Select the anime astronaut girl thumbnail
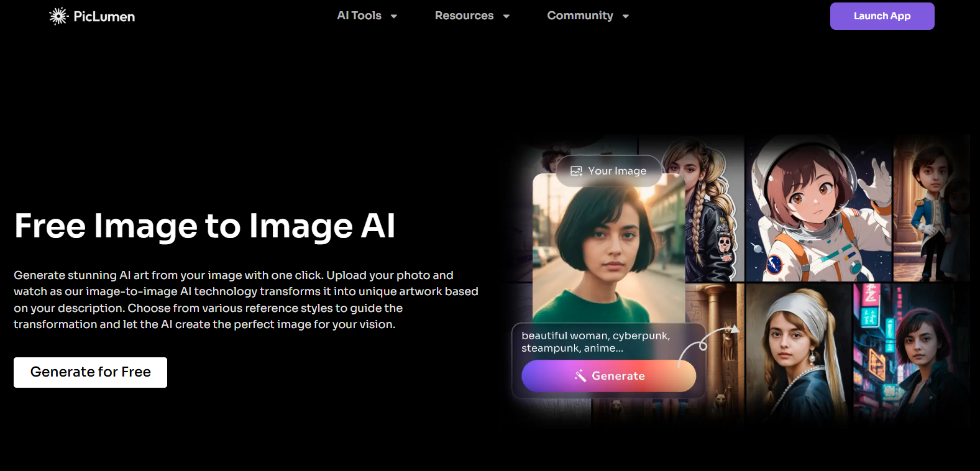980x471 pixels. [x=819, y=208]
